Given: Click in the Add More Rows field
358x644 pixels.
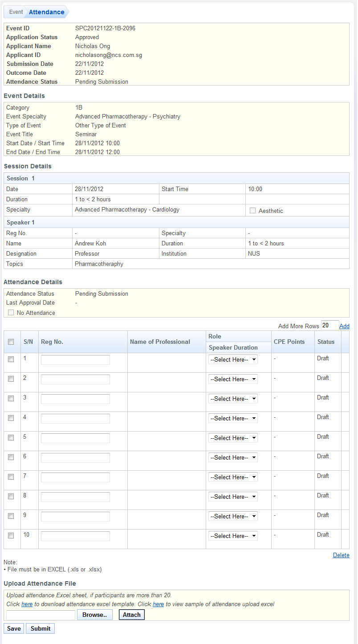Looking at the screenshot, I should pyautogui.click(x=330, y=326).
